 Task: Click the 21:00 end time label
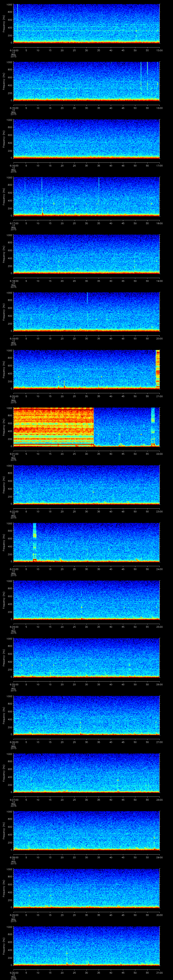(160, 396)
